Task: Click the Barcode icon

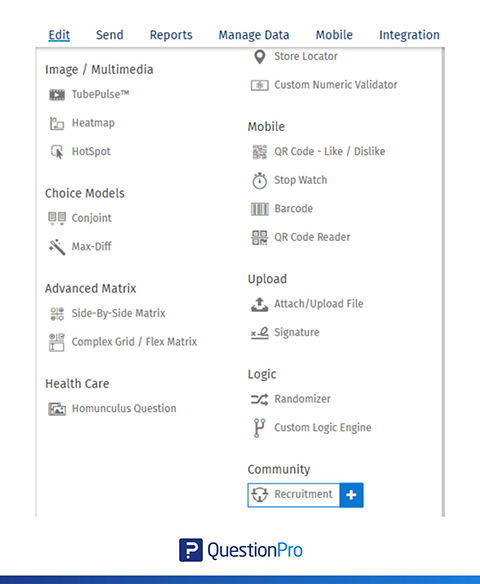Action: (260, 209)
